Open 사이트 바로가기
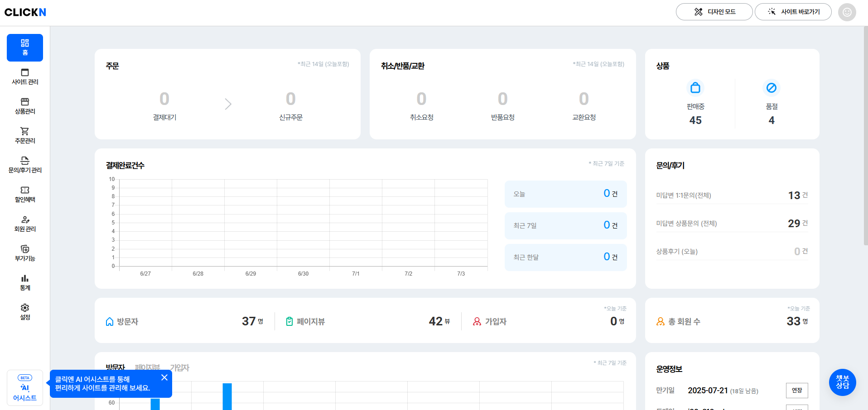This screenshot has width=868, height=410. point(793,12)
